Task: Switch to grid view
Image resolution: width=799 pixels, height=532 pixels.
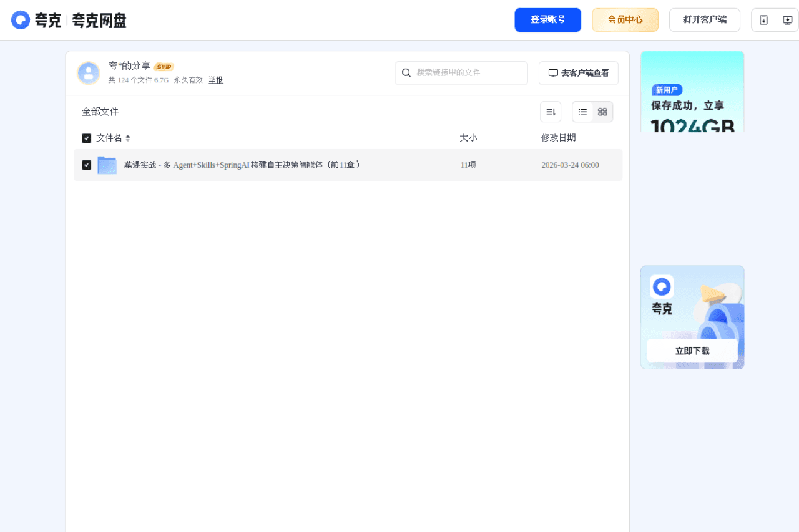Action: tap(602, 111)
